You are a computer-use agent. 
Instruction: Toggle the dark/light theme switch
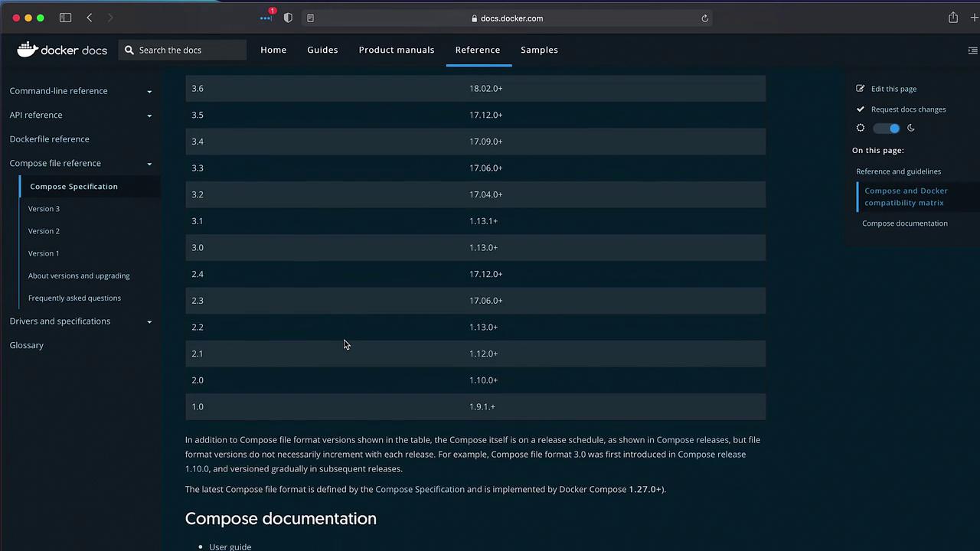click(887, 129)
